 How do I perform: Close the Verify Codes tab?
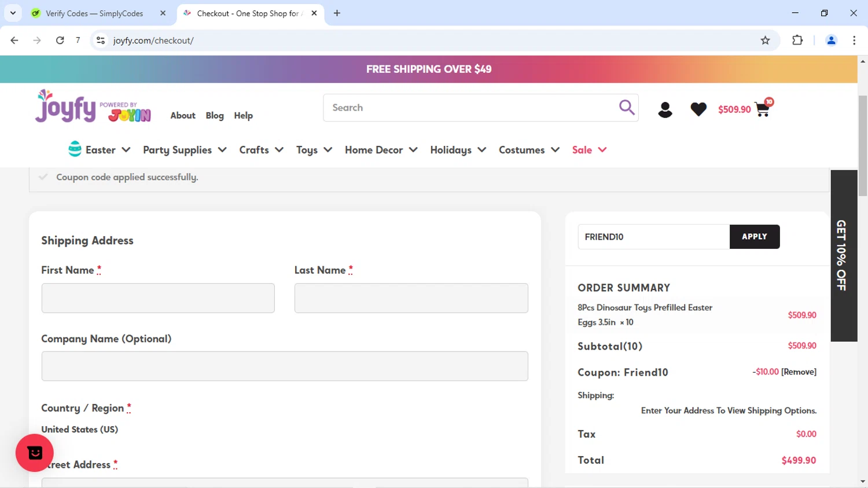(163, 13)
